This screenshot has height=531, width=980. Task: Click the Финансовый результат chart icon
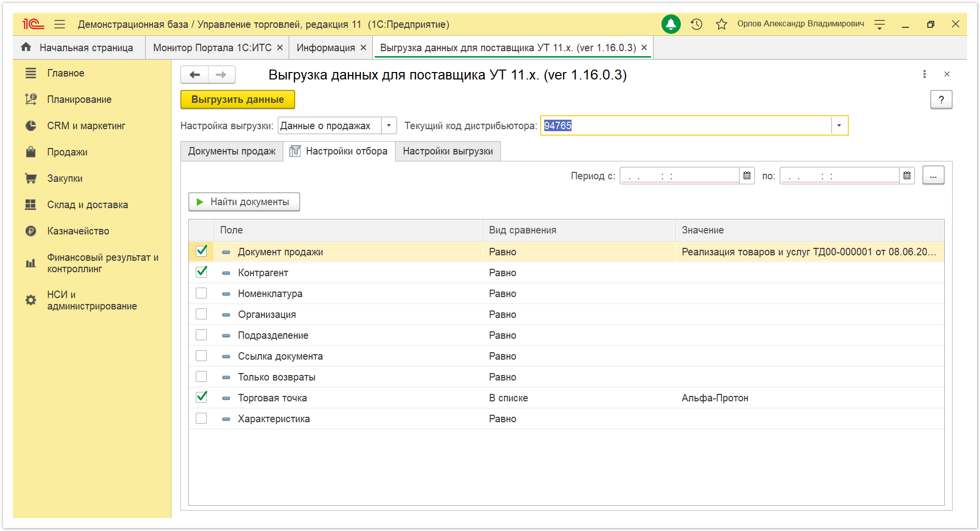tap(31, 263)
